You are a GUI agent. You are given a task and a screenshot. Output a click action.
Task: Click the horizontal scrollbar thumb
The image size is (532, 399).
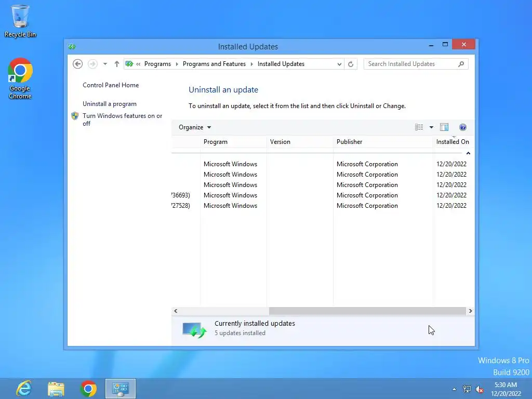tap(367, 311)
